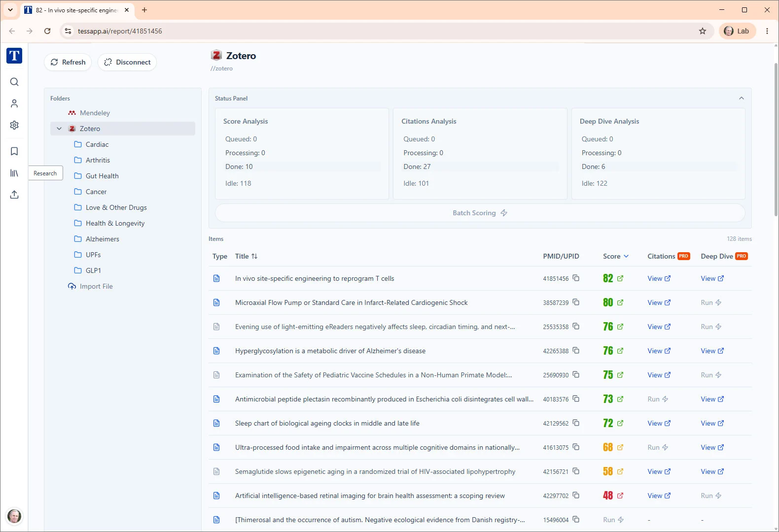The height and width of the screenshot is (532, 779).
Task: Open the Mendeley library
Action: 95,113
